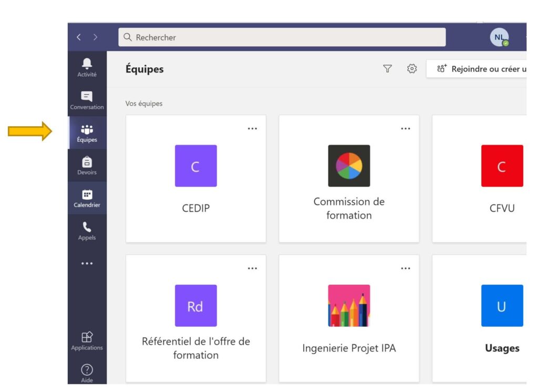Open Devoirs assignments in sidebar
This screenshot has width=538, height=392.
click(x=87, y=166)
